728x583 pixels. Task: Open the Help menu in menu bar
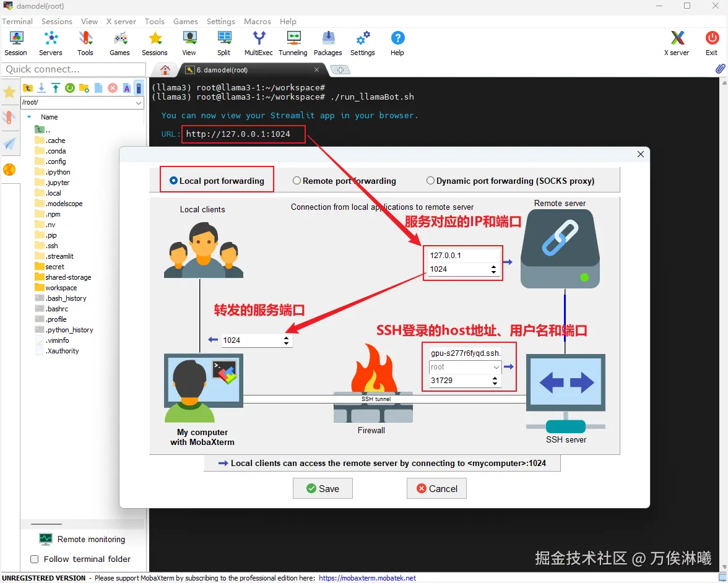[288, 21]
